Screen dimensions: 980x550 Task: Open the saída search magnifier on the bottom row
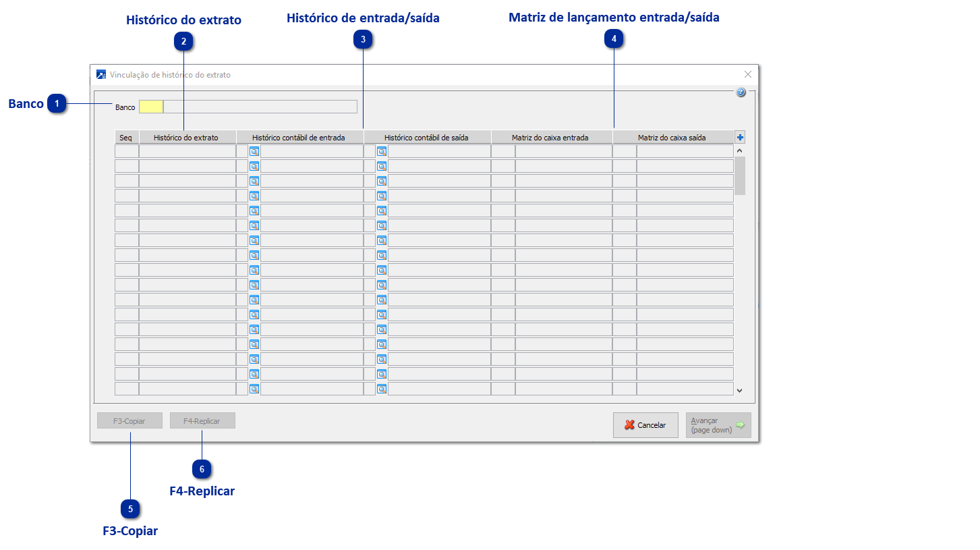coord(382,388)
